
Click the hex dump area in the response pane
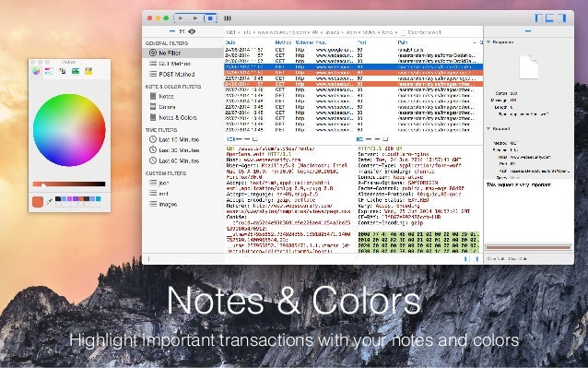point(418,242)
